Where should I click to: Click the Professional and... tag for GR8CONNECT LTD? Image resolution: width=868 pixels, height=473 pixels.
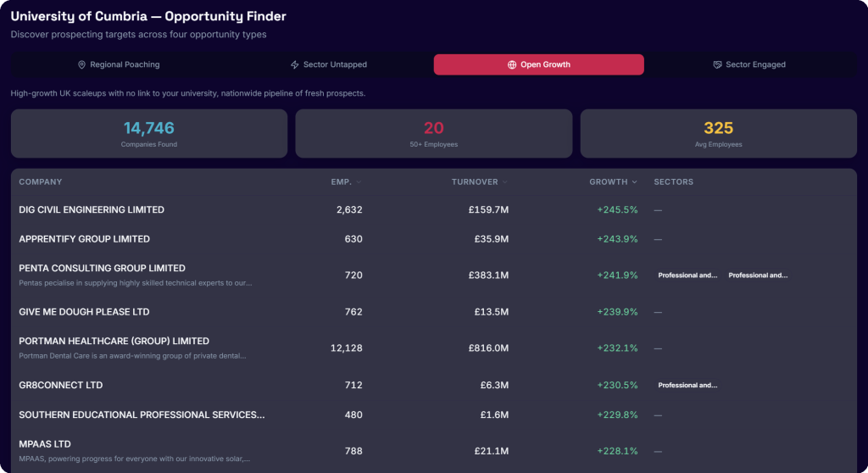(x=687, y=386)
